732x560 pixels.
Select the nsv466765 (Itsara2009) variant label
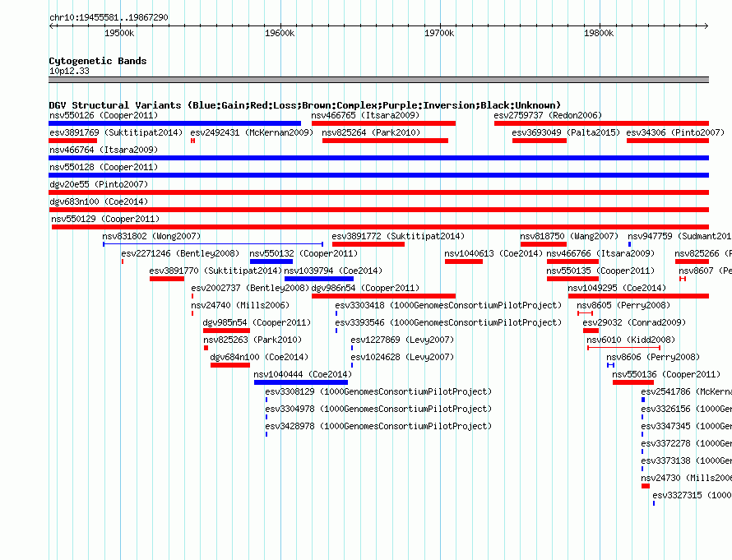pos(365,115)
